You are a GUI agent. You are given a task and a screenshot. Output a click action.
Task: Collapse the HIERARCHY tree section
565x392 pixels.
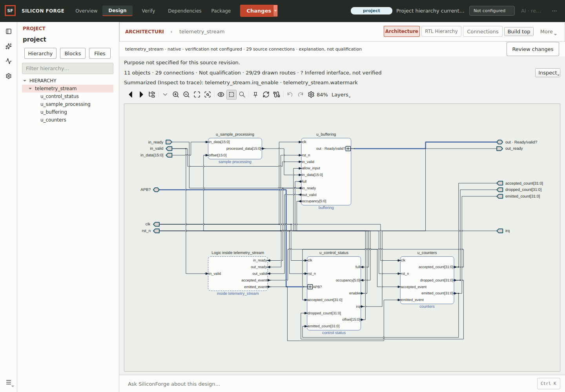pos(25,80)
